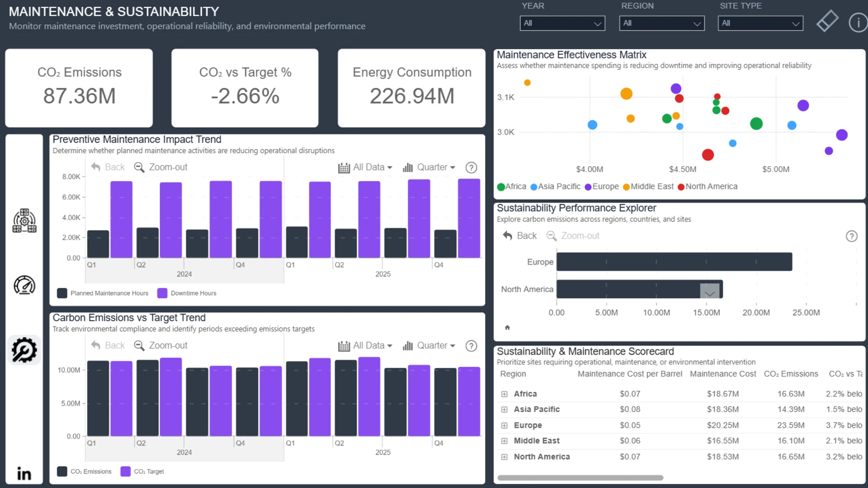This screenshot has height=488, width=868.
Task: Select Africa in matrix legend
Action: click(x=511, y=187)
